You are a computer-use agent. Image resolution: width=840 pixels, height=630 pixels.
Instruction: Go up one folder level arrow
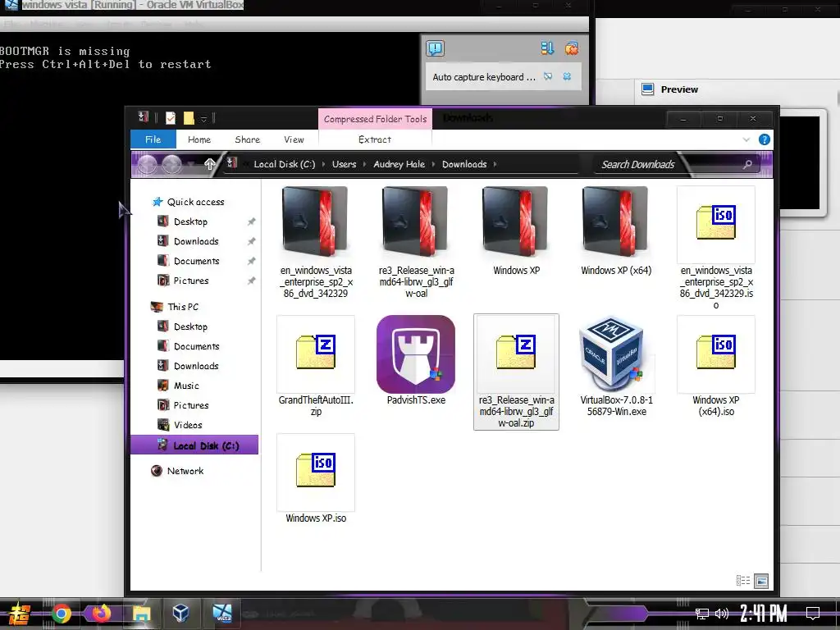coord(209,164)
